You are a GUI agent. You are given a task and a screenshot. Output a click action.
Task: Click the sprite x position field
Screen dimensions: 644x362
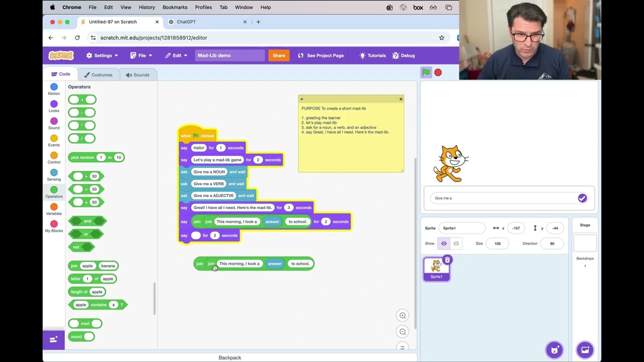click(516, 228)
